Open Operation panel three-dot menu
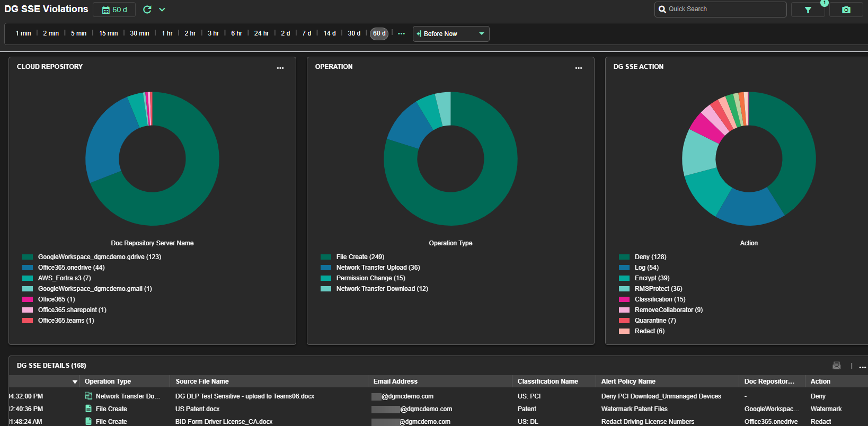Screen dimensions: 868x426 579,68
